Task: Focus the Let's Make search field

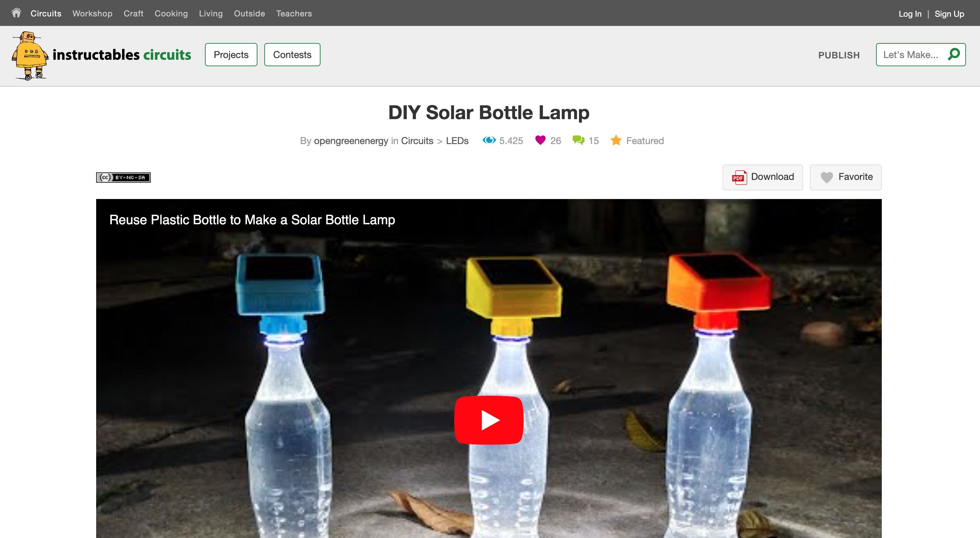Action: [x=910, y=55]
